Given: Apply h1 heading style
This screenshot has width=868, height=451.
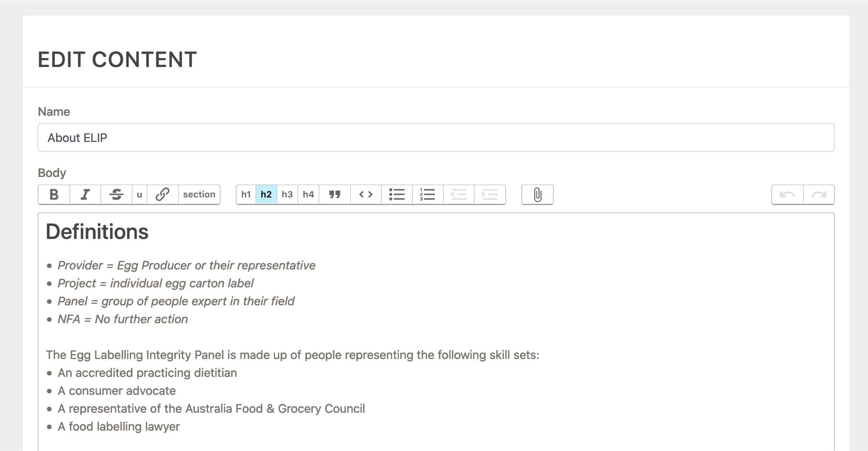Looking at the screenshot, I should pos(246,195).
